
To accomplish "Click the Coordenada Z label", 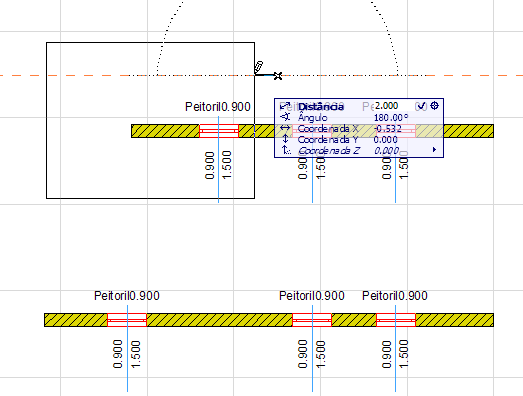I will click(x=329, y=151).
